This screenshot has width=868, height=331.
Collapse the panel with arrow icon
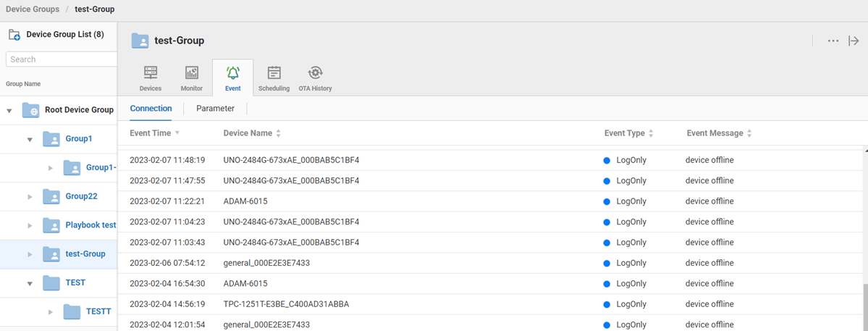pyautogui.click(x=854, y=41)
